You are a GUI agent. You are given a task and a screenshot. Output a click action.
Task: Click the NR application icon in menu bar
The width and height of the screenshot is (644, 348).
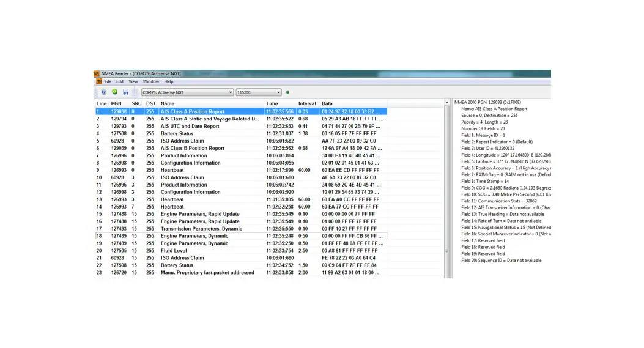tap(98, 81)
